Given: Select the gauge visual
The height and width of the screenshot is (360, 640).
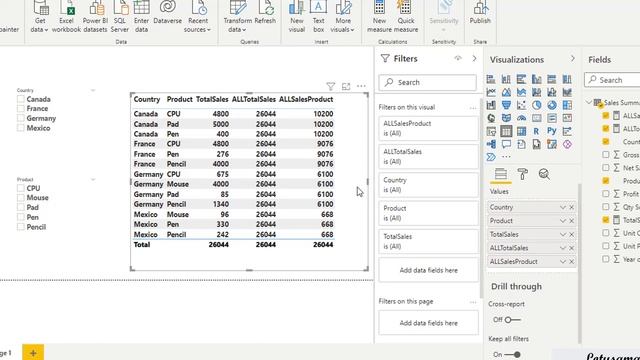Looking at the screenshot, I should click(521, 118).
